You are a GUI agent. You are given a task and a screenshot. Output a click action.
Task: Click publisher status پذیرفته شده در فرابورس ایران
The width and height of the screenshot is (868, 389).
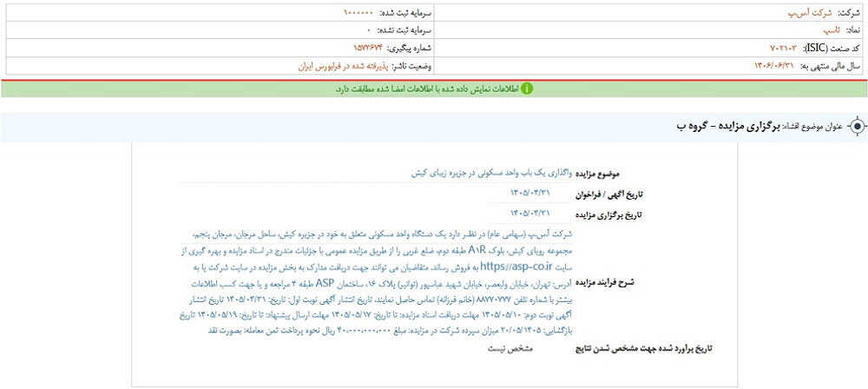click(344, 66)
